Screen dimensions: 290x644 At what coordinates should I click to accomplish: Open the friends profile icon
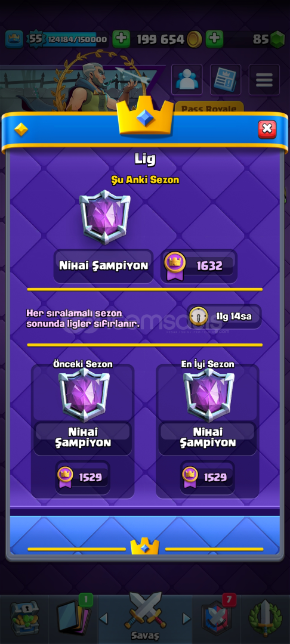(x=187, y=80)
